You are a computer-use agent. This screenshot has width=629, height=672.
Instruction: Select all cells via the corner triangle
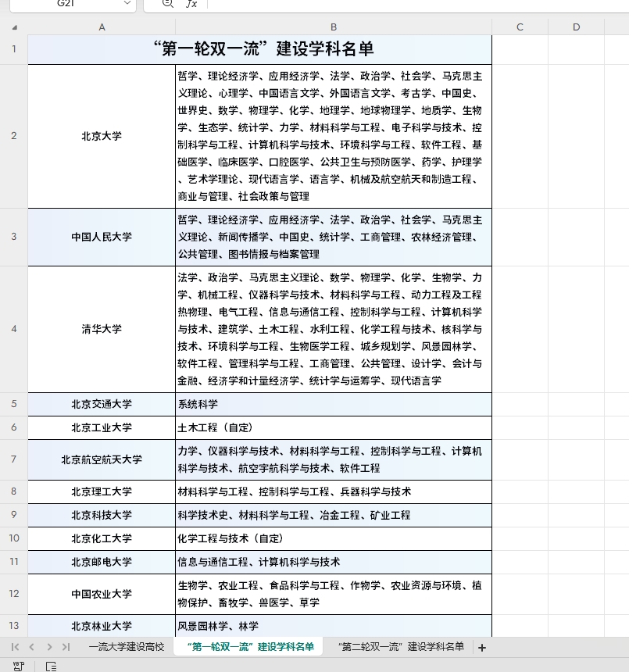pyautogui.click(x=13, y=27)
